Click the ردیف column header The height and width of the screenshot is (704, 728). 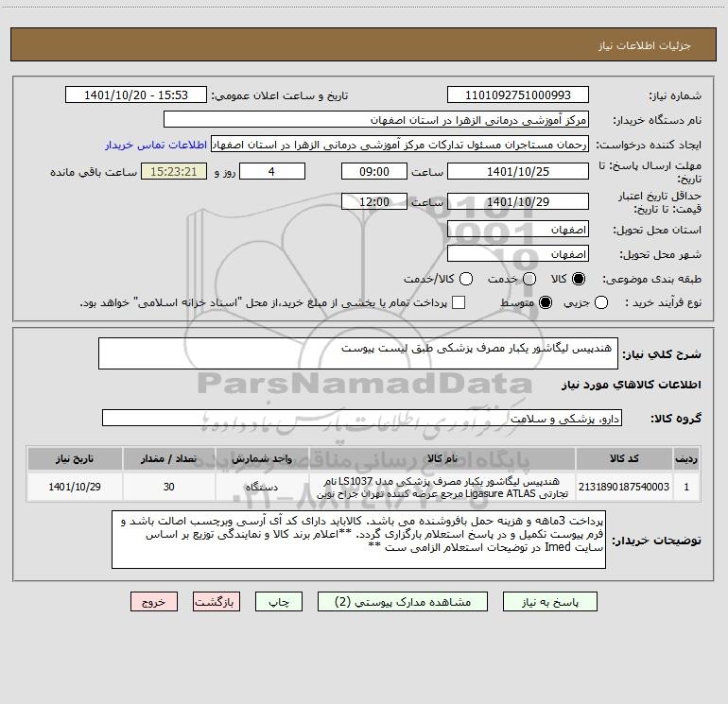pos(686,458)
